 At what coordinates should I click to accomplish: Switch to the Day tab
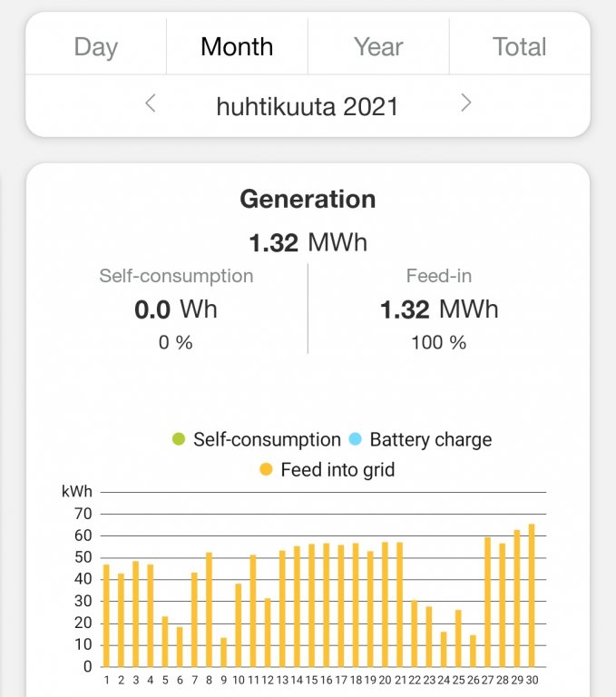click(96, 46)
